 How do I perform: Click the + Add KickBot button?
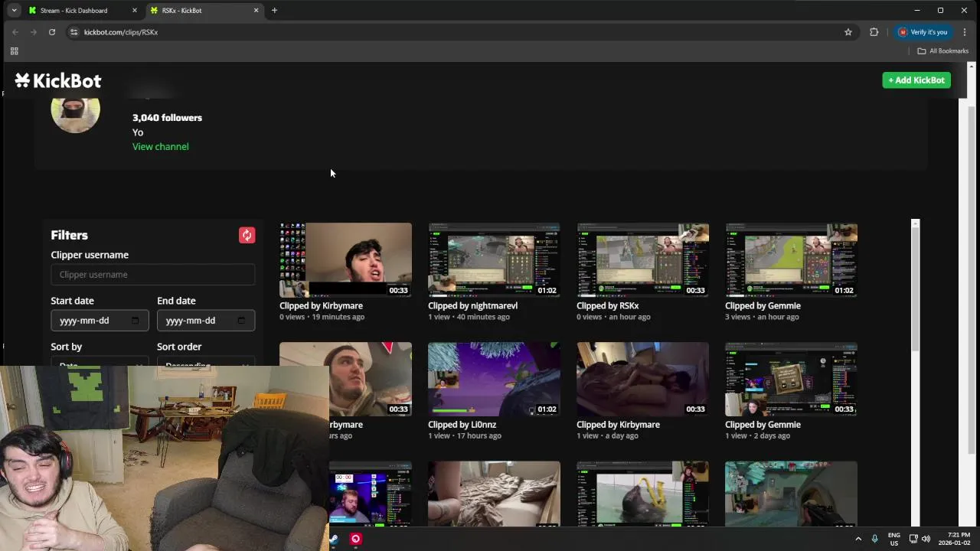click(916, 80)
